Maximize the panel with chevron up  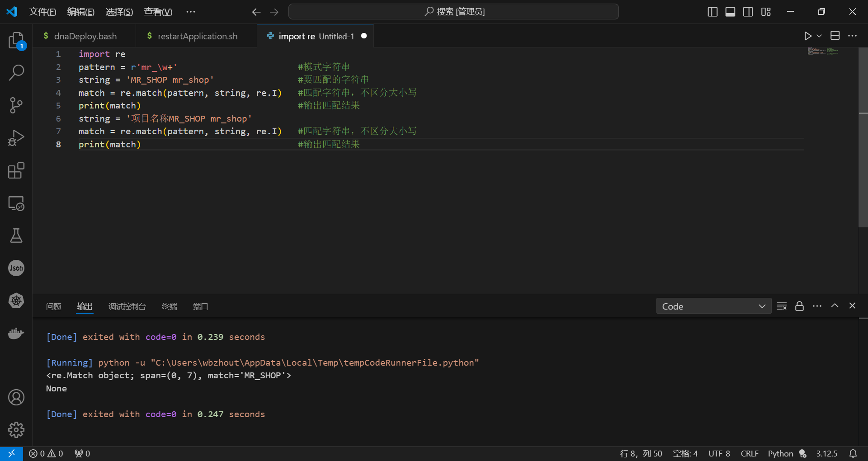(835, 306)
